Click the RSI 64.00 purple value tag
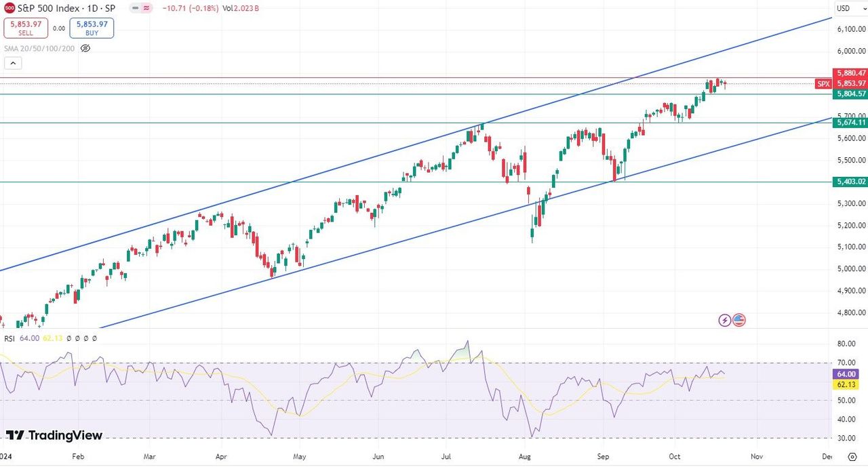 (848, 373)
